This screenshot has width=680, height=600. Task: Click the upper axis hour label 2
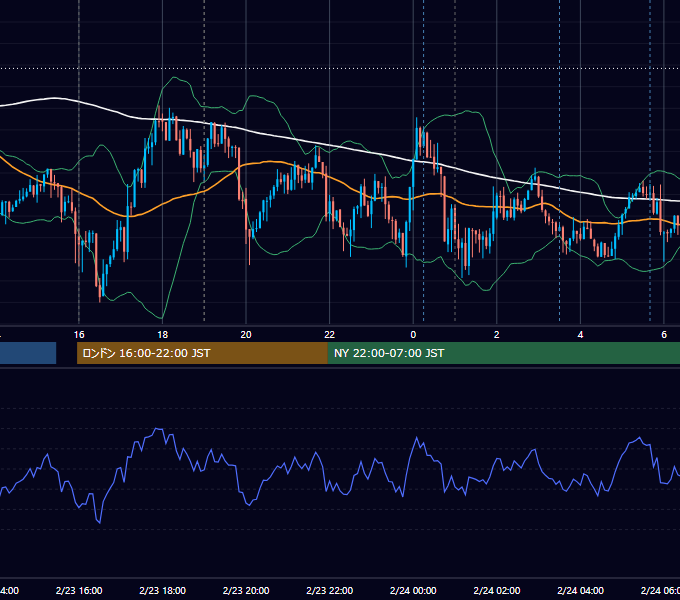click(497, 335)
